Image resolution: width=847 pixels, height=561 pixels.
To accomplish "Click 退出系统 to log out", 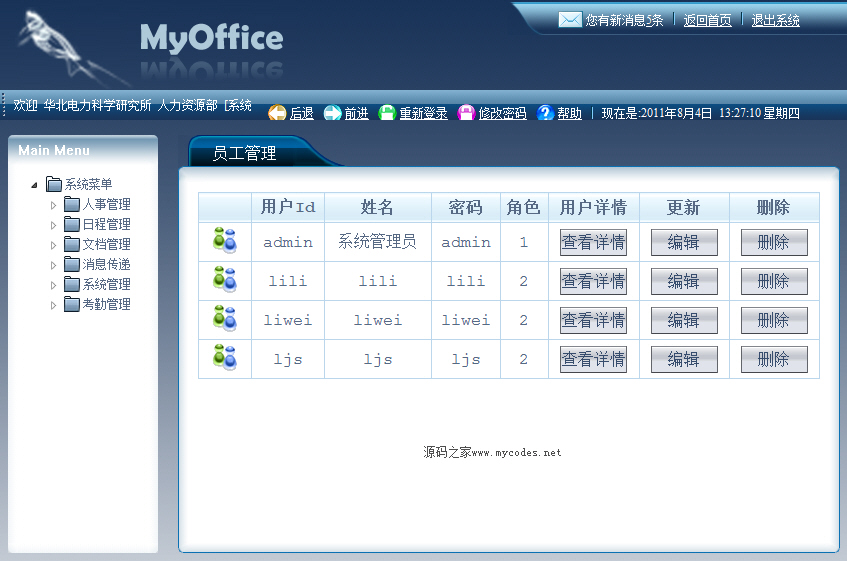I will [x=775, y=21].
